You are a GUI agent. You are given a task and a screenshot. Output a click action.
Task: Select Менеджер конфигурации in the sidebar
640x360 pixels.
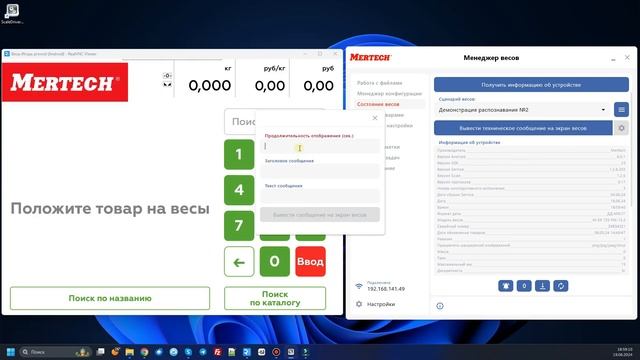click(x=389, y=93)
